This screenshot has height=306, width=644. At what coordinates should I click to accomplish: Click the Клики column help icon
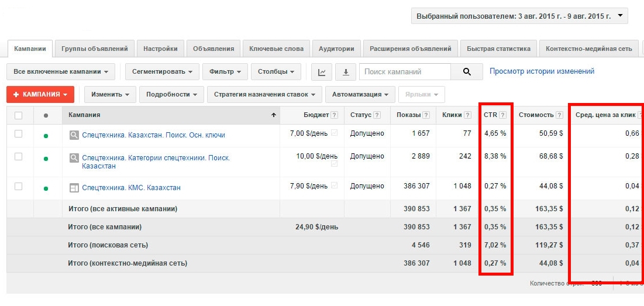coord(467,115)
